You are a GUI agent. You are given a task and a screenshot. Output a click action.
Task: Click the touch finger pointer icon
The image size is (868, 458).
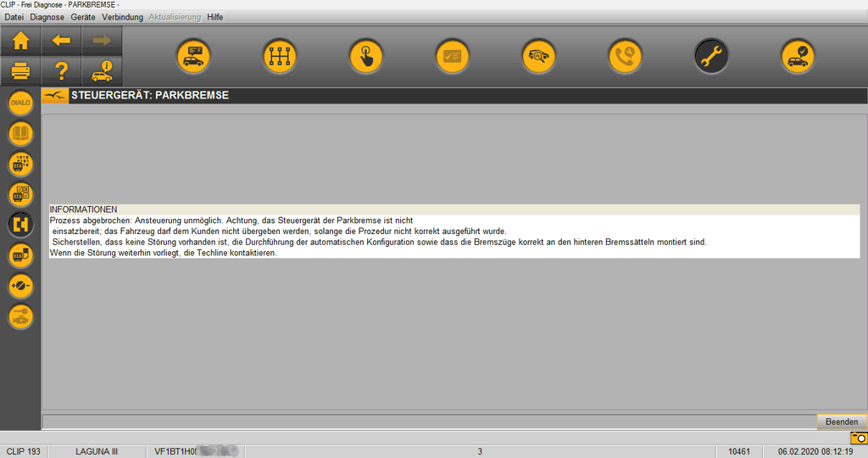pyautogui.click(x=365, y=57)
